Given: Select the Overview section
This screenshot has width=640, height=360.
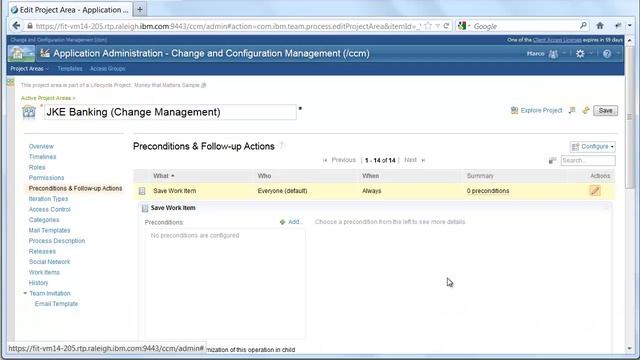Looking at the screenshot, I should 41,146.
